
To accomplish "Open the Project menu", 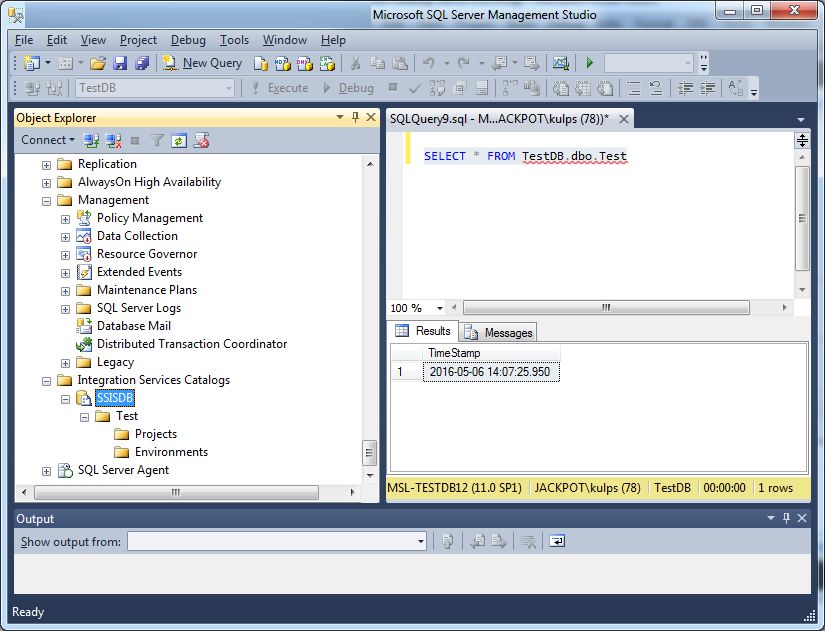I will 138,40.
